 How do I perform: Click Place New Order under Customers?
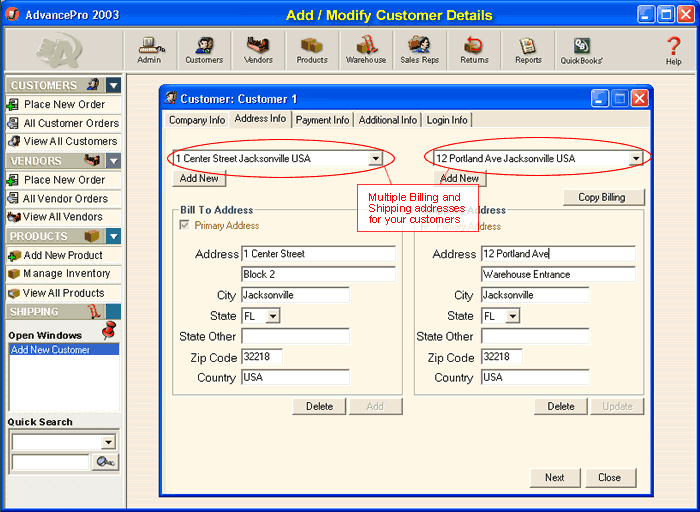63,104
